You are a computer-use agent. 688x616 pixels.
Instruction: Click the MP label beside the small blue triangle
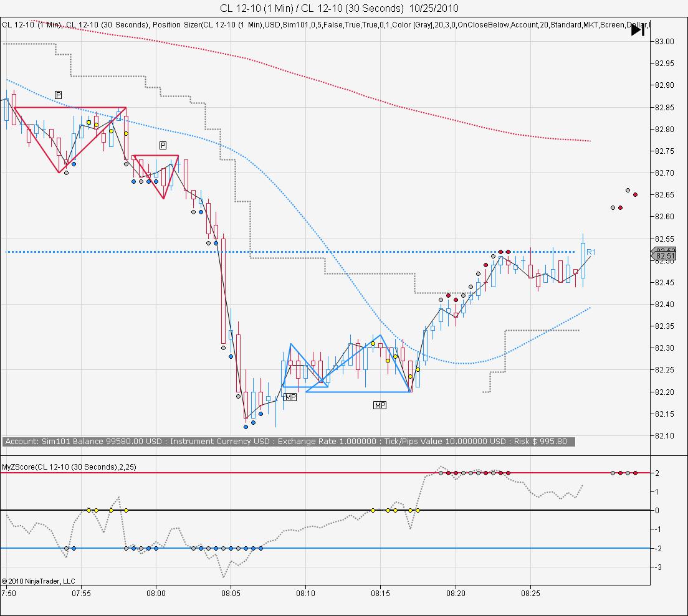tap(290, 397)
